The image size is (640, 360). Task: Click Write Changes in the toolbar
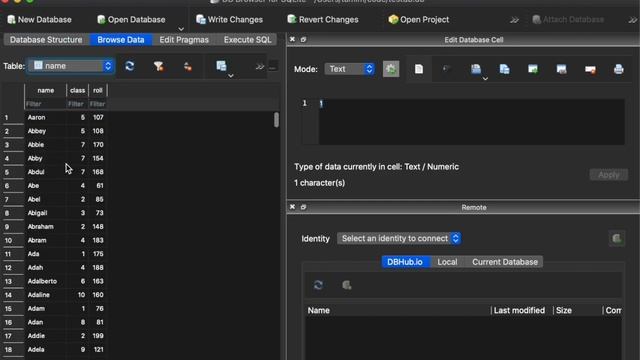point(229,20)
